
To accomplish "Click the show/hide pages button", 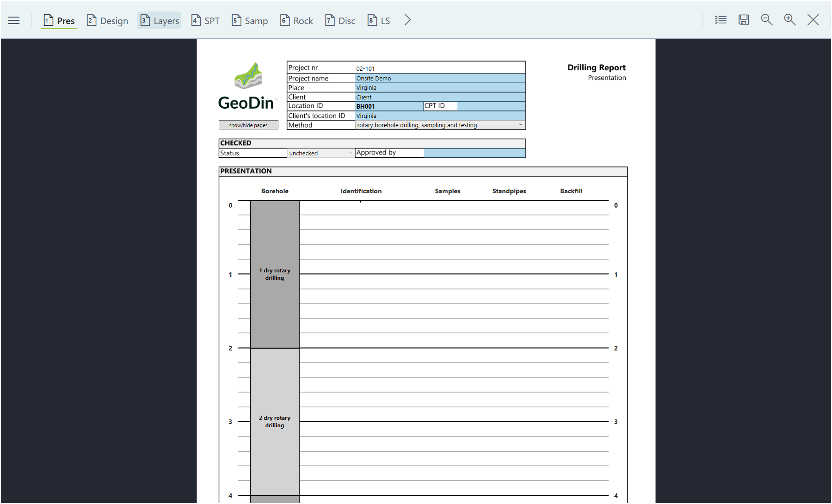I will coord(248,125).
